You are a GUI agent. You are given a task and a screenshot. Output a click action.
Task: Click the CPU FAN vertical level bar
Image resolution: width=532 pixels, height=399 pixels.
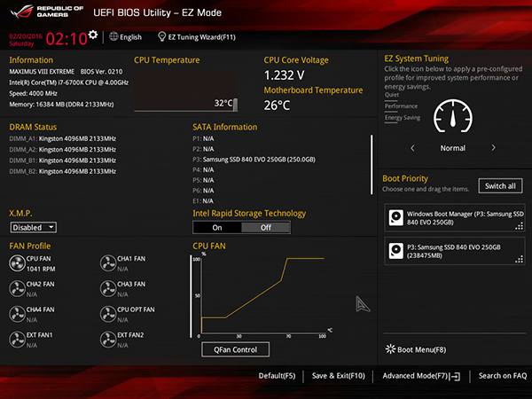pos(191,296)
